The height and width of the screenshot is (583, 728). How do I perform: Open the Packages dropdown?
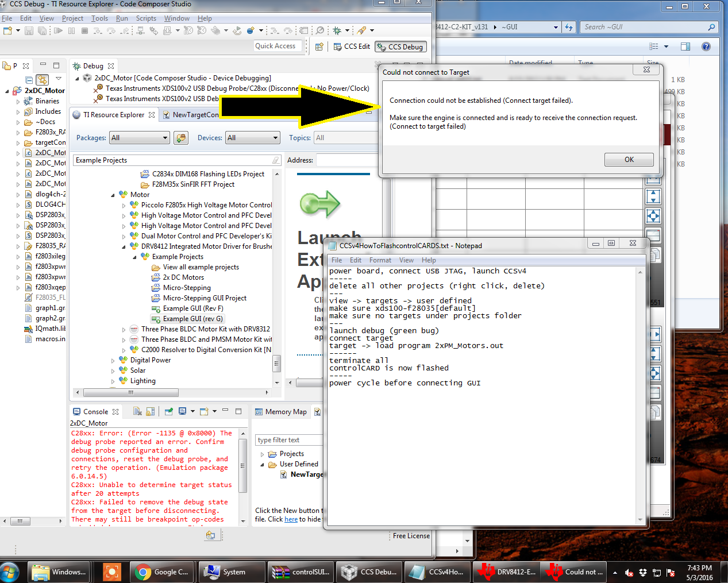(140, 138)
